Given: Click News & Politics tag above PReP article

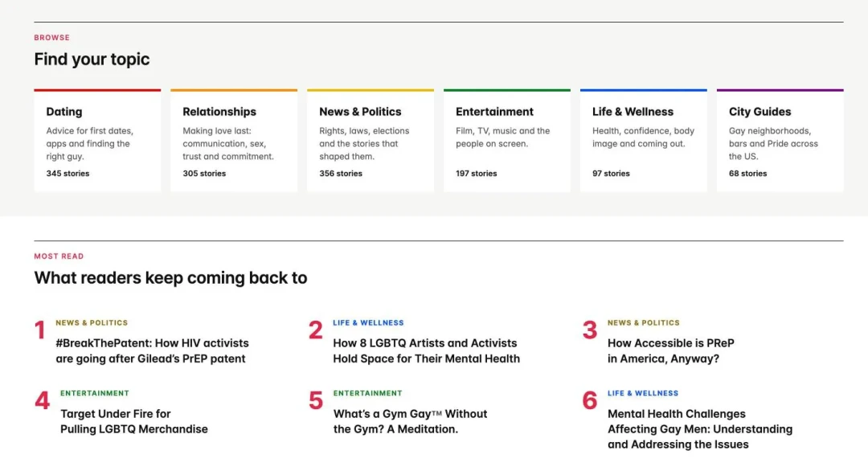Looking at the screenshot, I should tap(643, 323).
